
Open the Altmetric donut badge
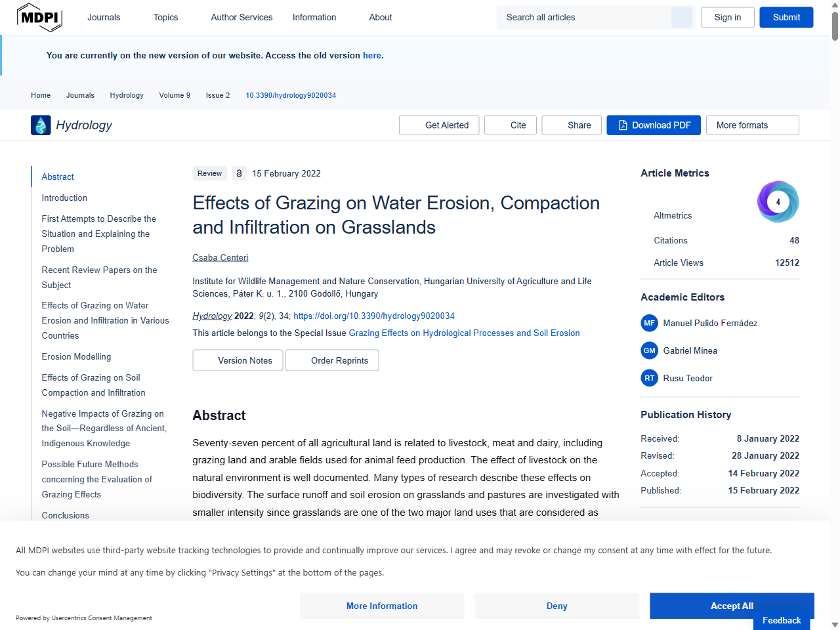pyautogui.click(x=778, y=202)
